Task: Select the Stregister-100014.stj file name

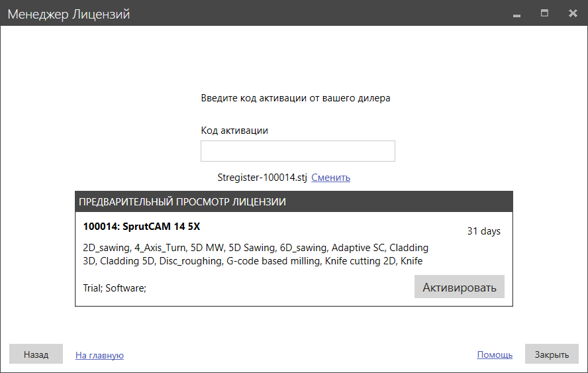Action: tap(262, 178)
